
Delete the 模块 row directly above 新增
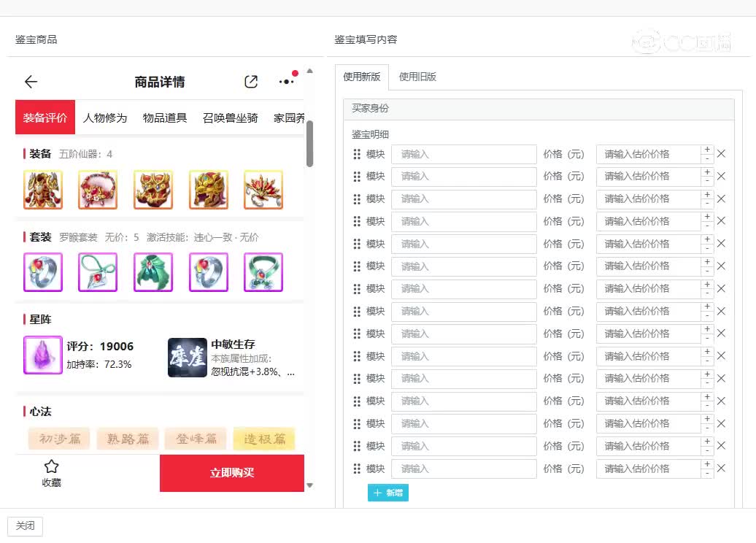(x=721, y=469)
